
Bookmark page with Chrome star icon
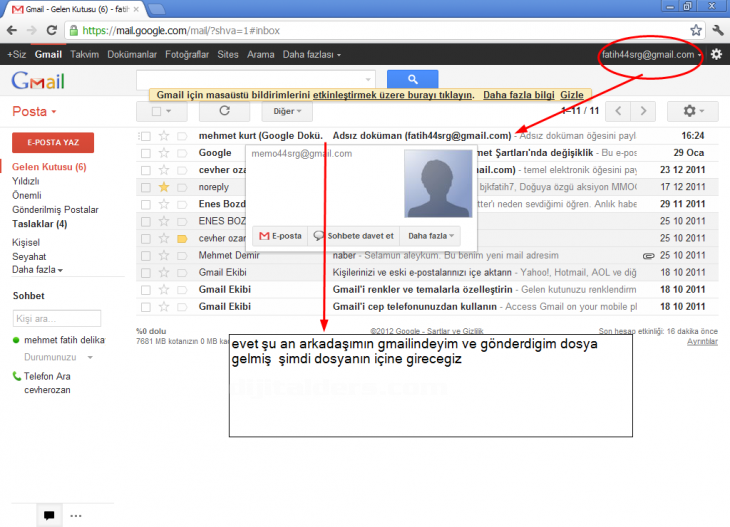coord(696,30)
